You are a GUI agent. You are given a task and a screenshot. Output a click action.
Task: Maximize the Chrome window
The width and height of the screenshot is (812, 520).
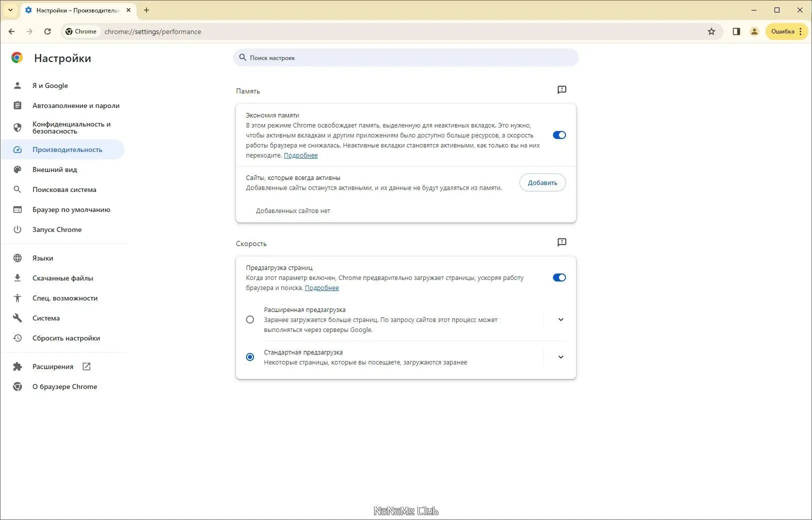click(x=777, y=10)
